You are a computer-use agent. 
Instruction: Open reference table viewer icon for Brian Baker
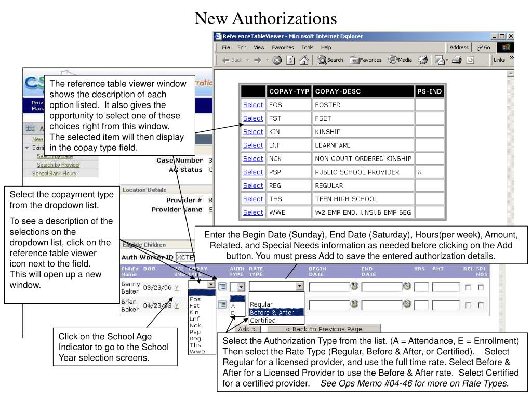pyautogui.click(x=222, y=304)
